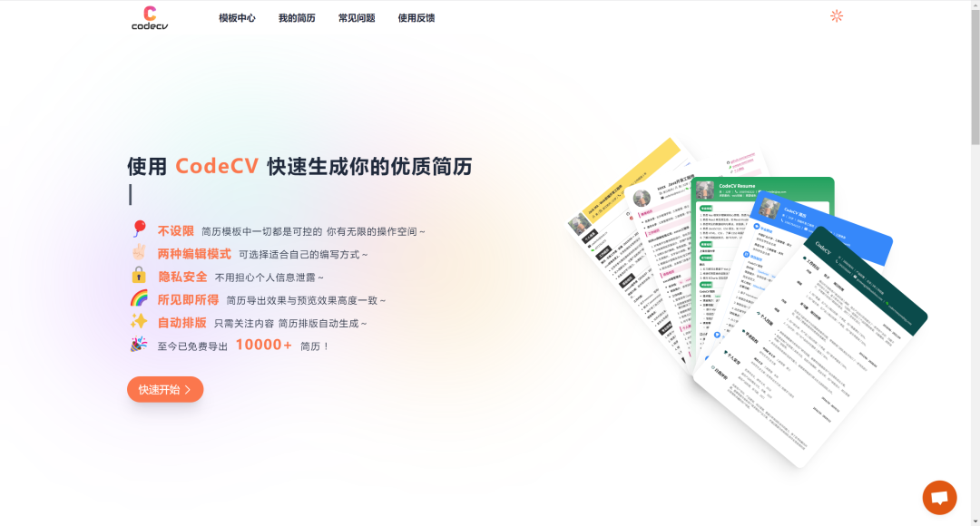Click the 所见即所得 feature title
Viewport: 980px width, 526px height.
[x=188, y=300]
